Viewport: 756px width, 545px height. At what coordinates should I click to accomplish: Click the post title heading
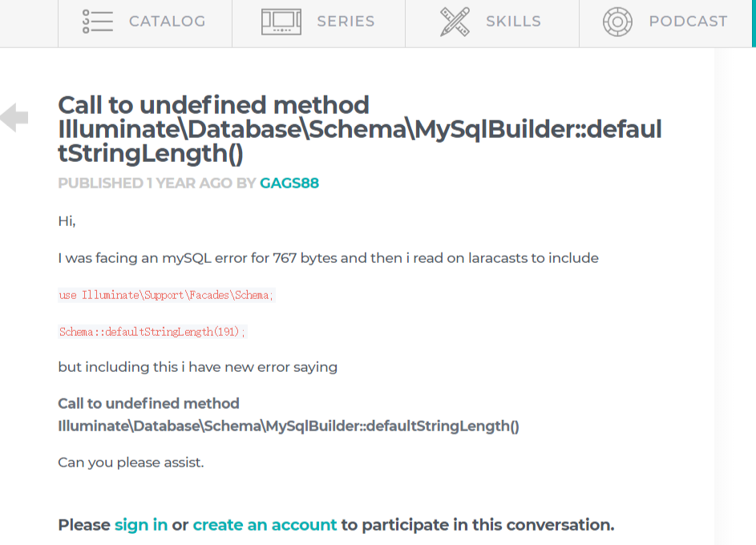click(359, 128)
